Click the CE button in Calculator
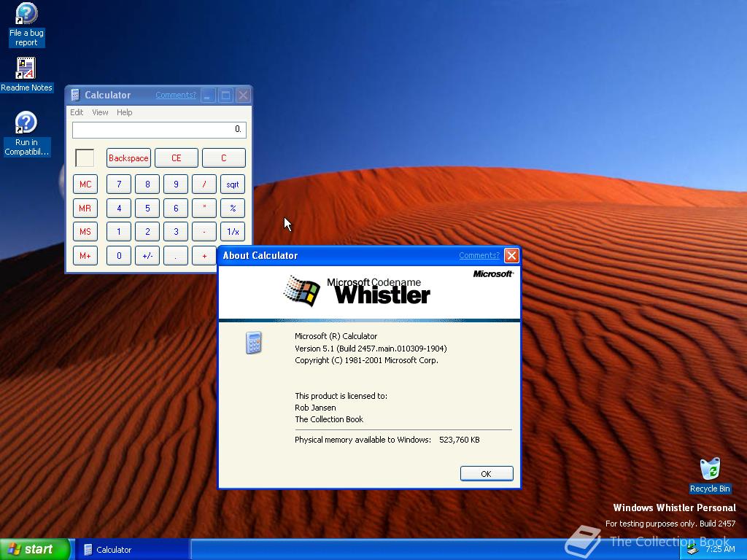 177,158
